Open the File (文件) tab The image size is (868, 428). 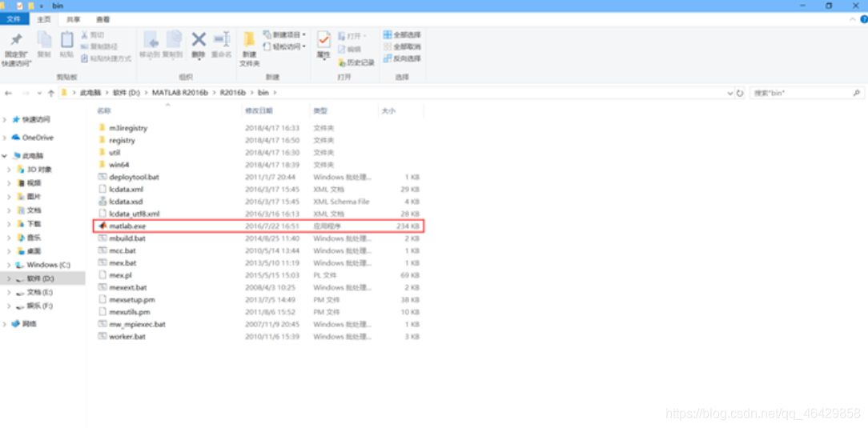[14, 19]
